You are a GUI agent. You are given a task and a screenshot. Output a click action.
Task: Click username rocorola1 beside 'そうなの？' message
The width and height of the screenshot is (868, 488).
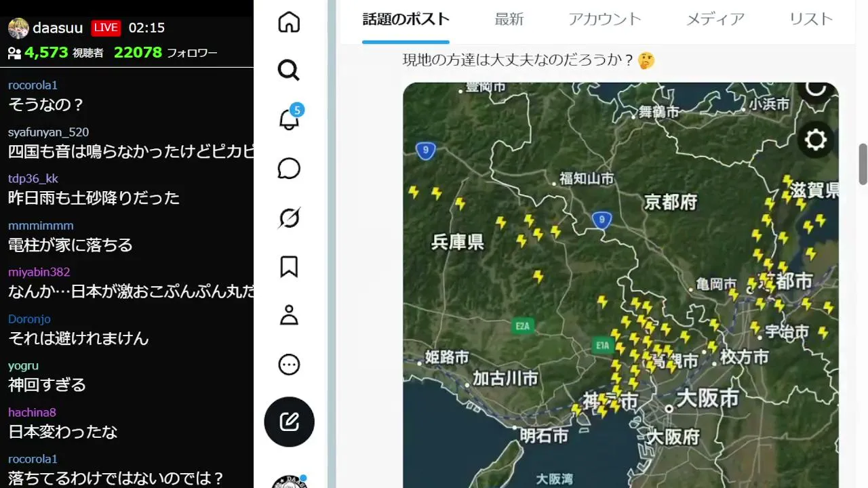tap(33, 85)
